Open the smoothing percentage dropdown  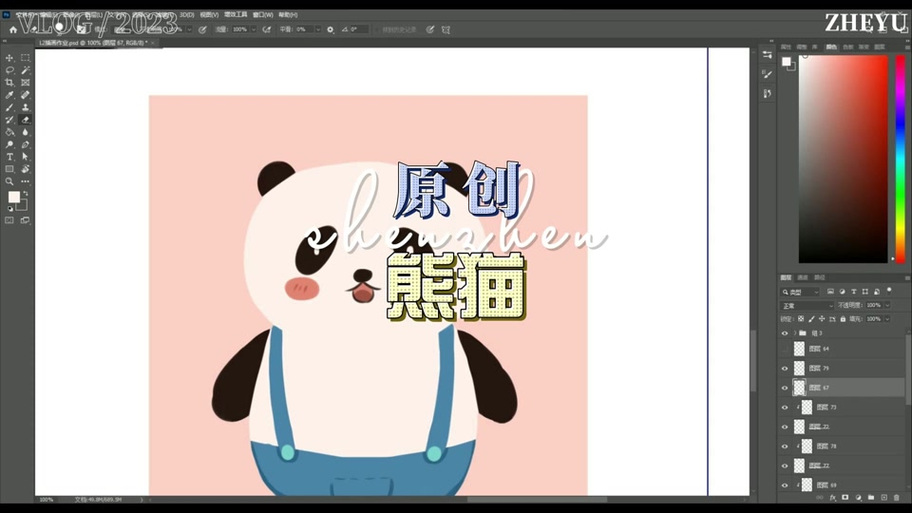click(x=318, y=30)
